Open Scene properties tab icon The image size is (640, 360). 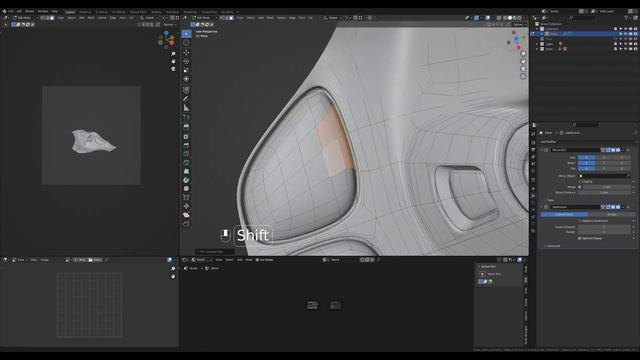tap(533, 164)
